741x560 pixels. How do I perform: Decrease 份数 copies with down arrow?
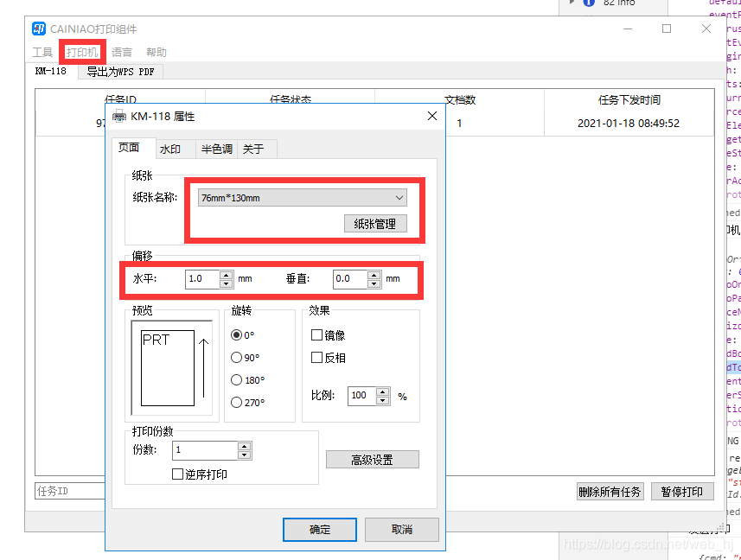[x=245, y=455]
